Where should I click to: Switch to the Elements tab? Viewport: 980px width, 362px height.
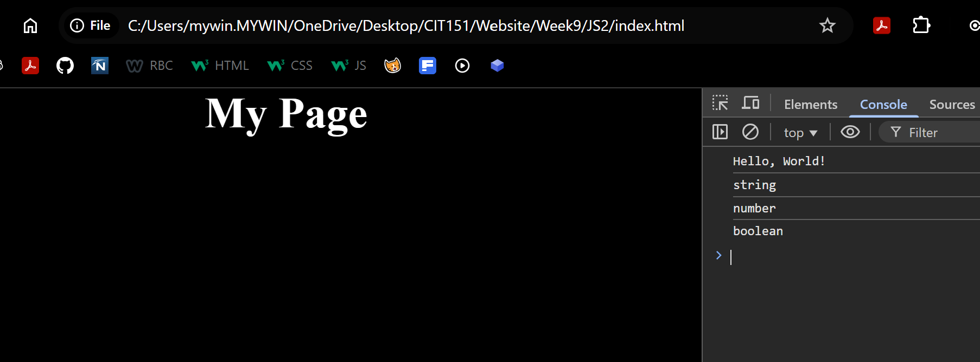[811, 104]
